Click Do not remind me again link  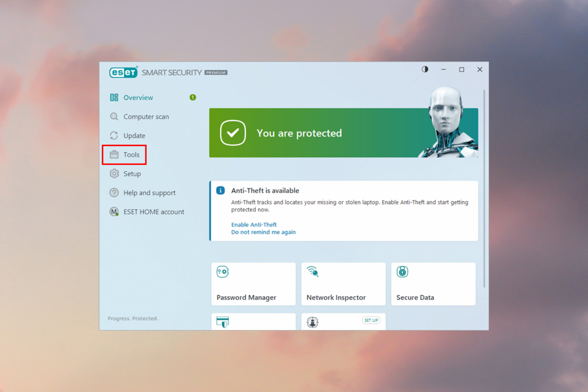coord(263,232)
